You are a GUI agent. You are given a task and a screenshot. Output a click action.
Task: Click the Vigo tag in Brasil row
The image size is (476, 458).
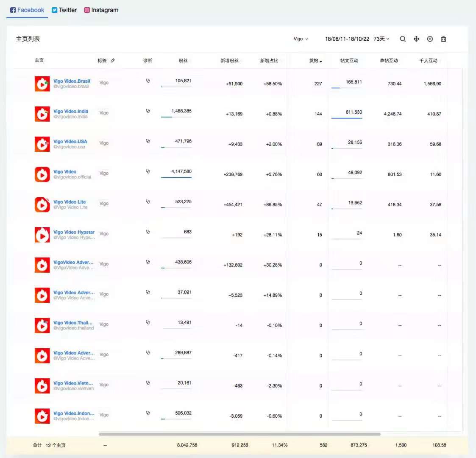[x=104, y=83]
